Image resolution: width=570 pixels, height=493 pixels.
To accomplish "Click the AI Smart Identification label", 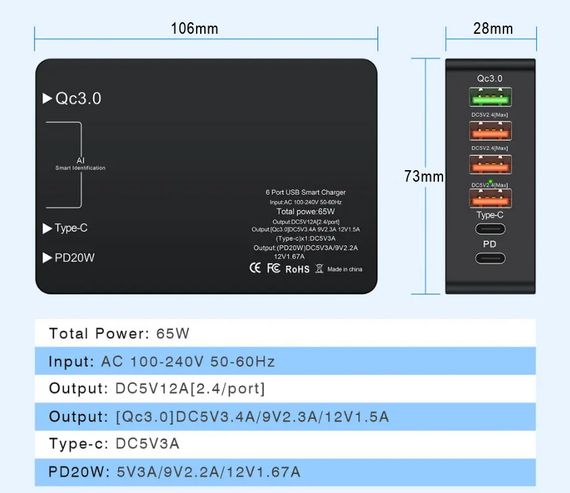I will point(80,164).
